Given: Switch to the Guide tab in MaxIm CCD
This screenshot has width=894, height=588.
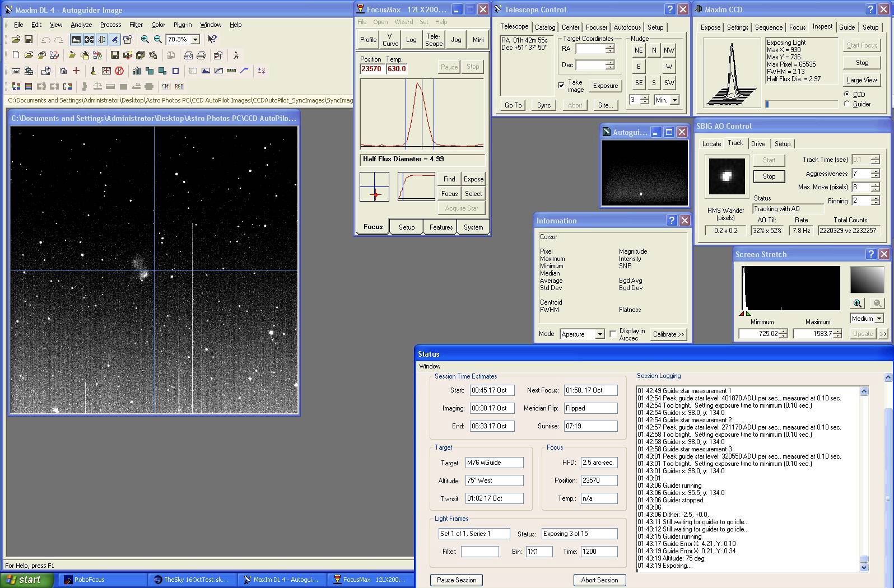Looking at the screenshot, I should coord(846,27).
